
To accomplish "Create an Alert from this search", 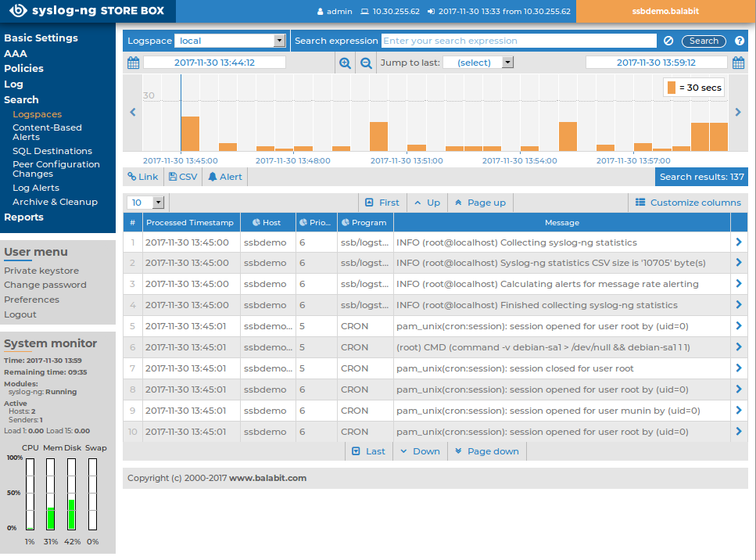I will tap(225, 177).
